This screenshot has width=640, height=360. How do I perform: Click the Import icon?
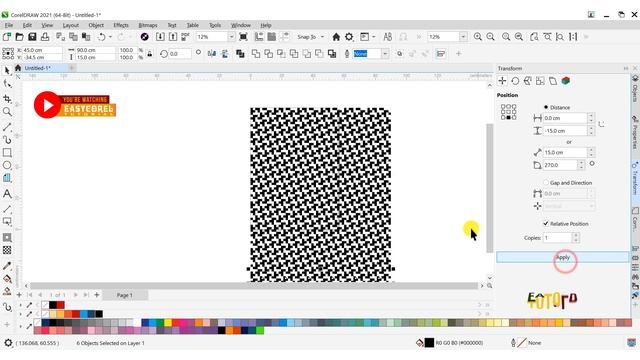160,37
